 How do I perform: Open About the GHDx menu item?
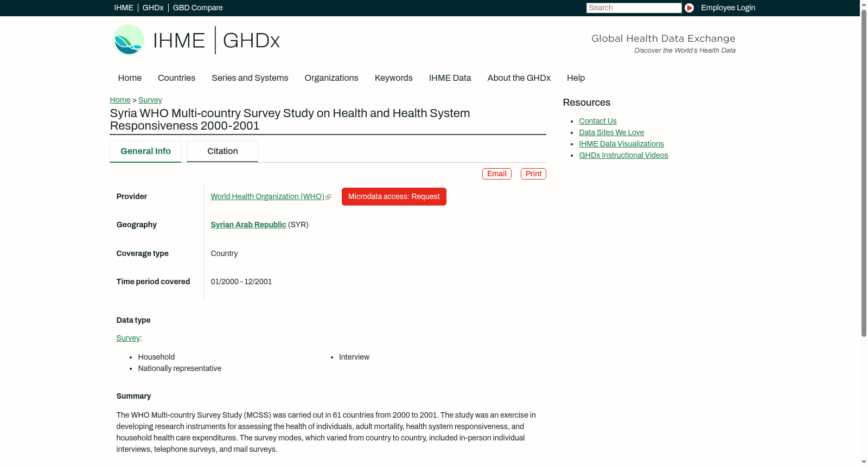519,78
